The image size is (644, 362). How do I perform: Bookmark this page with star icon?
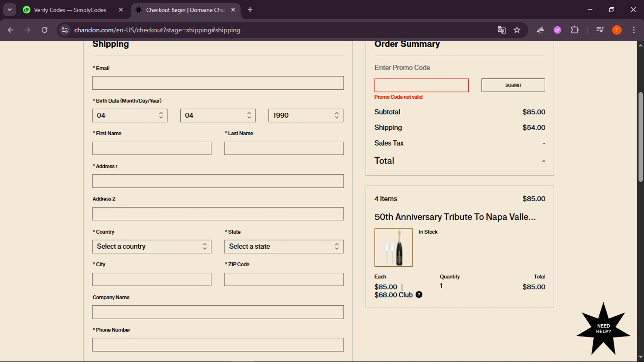click(517, 30)
